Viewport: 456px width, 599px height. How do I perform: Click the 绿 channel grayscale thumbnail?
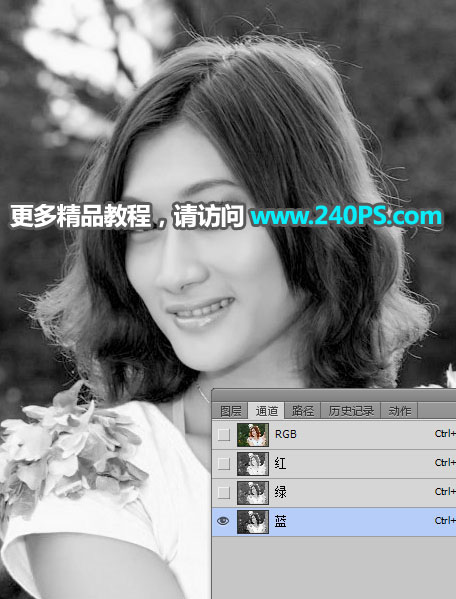(x=253, y=493)
